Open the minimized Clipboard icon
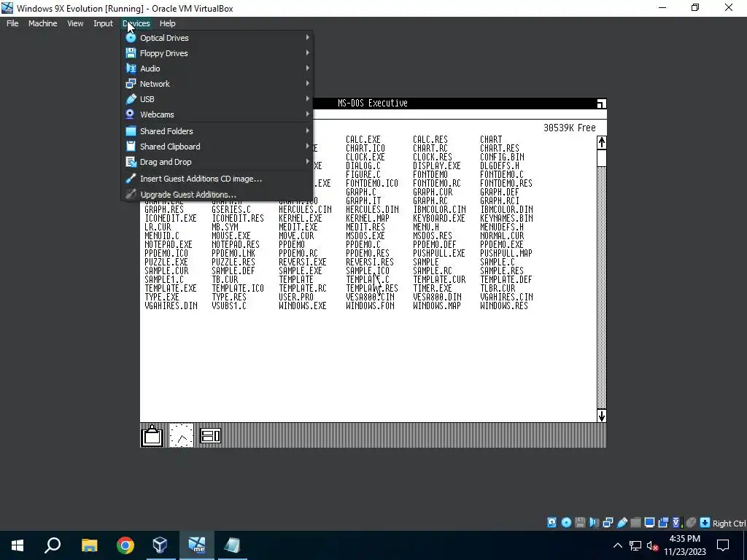This screenshot has height=560, width=747. [152, 435]
